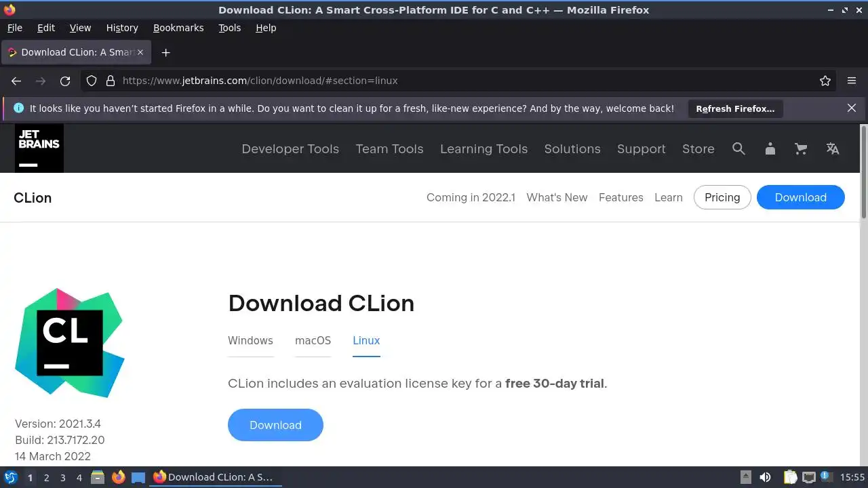Launch Firefox from the taskbar launcher
Screen dimensions: 868x488
118,477
